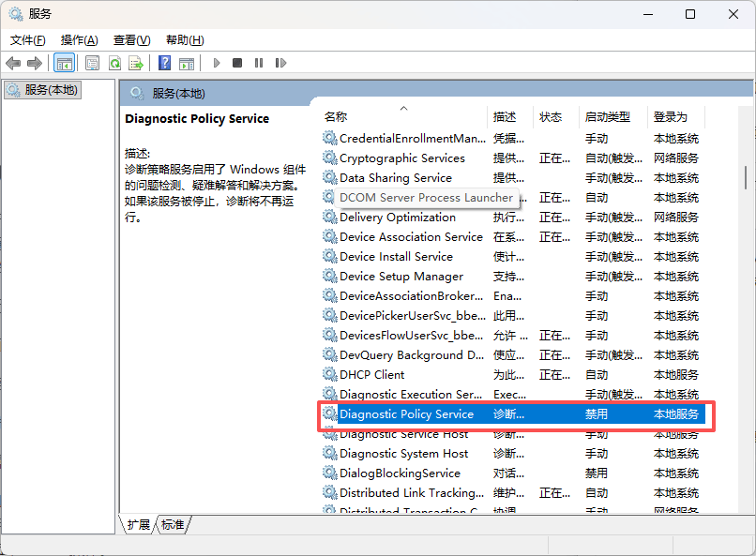Click the Services app icon in title bar
Screen dimensions: 756x556
[x=15, y=14]
